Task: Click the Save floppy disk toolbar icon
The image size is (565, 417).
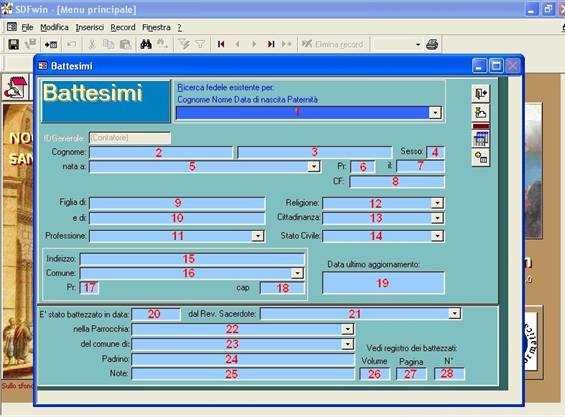Action: [x=13, y=44]
